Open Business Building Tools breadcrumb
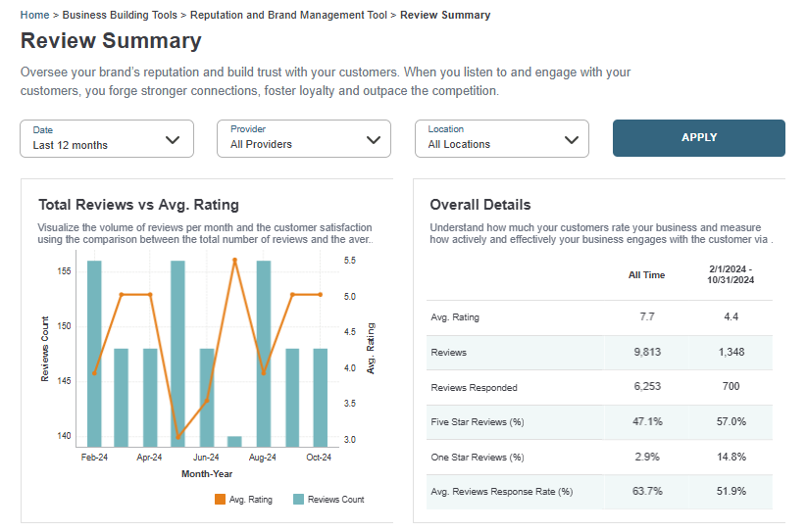This screenshot has width=807, height=532. pos(120,16)
